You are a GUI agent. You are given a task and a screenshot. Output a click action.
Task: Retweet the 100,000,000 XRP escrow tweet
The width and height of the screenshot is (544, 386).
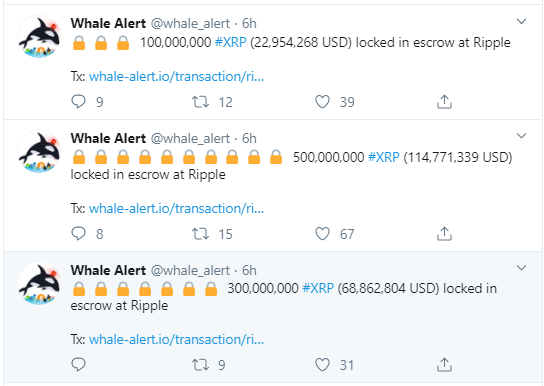201,102
